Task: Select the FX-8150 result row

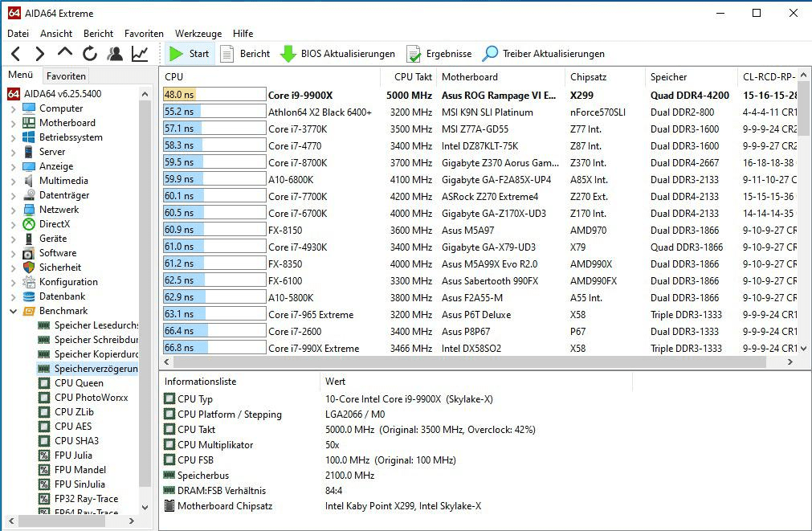Action: pos(479,230)
